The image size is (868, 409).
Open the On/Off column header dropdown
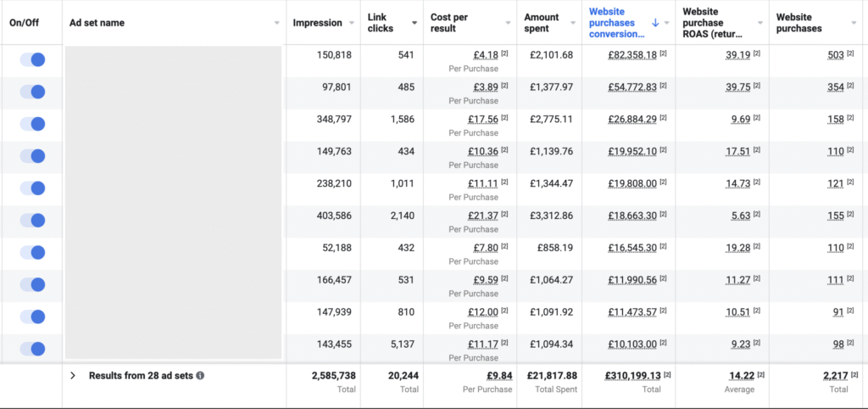tap(53, 23)
